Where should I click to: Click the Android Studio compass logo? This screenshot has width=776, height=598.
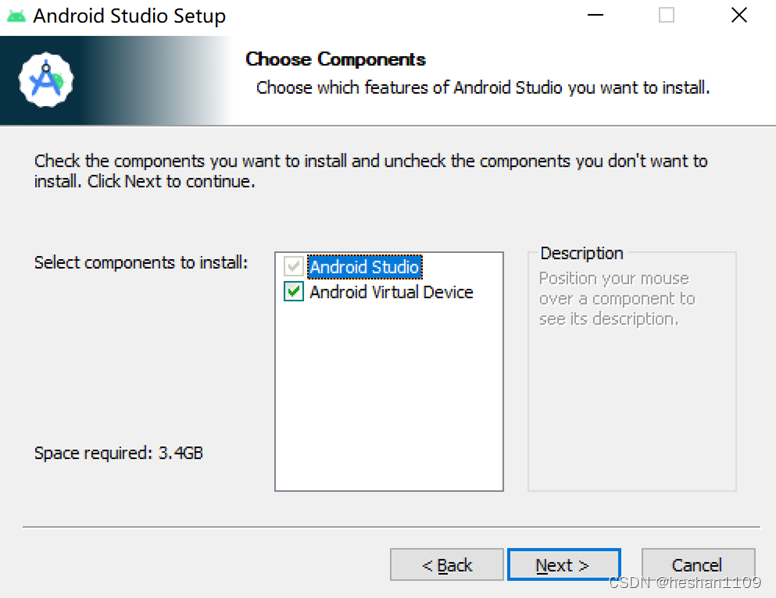click(x=46, y=80)
